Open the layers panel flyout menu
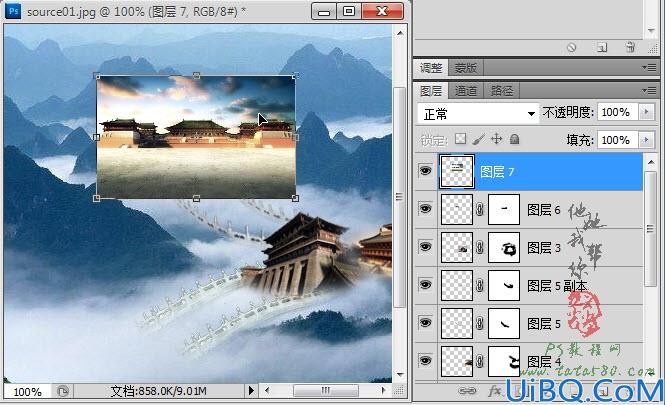The height and width of the screenshot is (405, 665). pyautogui.click(x=649, y=90)
